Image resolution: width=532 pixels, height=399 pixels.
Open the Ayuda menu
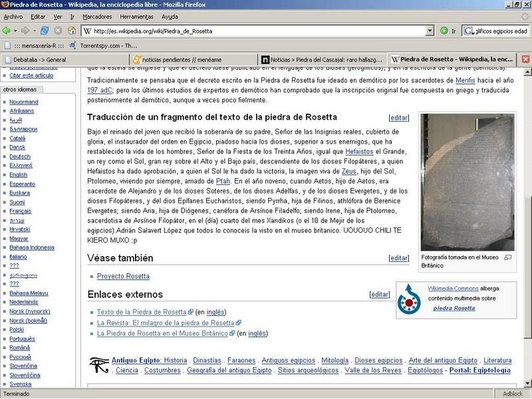(170, 17)
